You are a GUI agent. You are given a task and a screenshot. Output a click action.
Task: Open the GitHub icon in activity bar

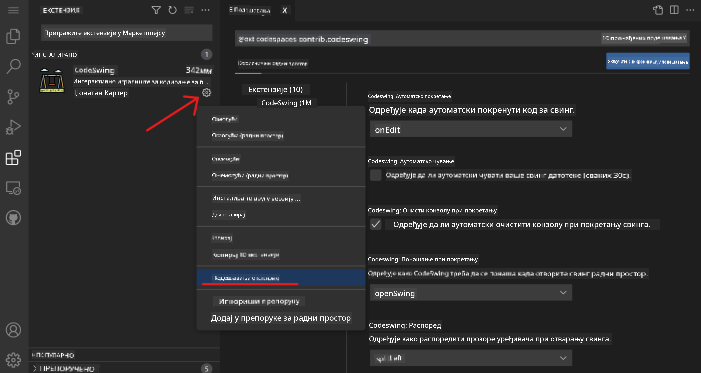(13, 218)
